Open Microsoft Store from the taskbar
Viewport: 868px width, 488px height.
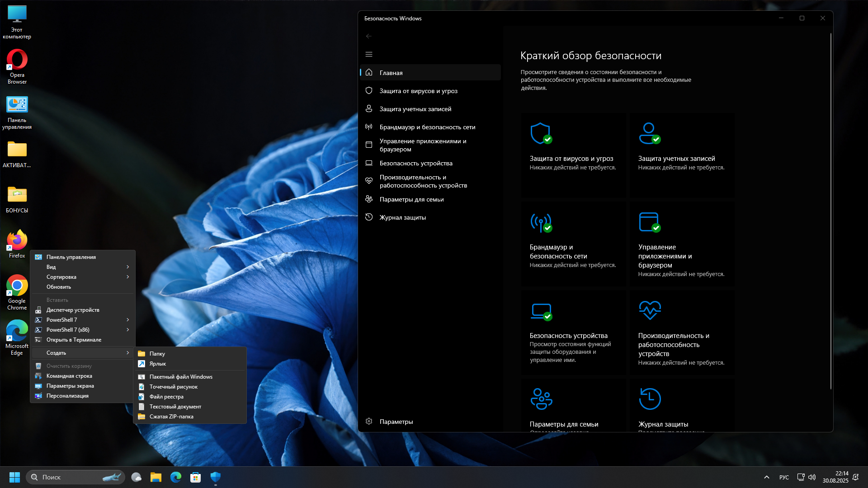pos(195,477)
